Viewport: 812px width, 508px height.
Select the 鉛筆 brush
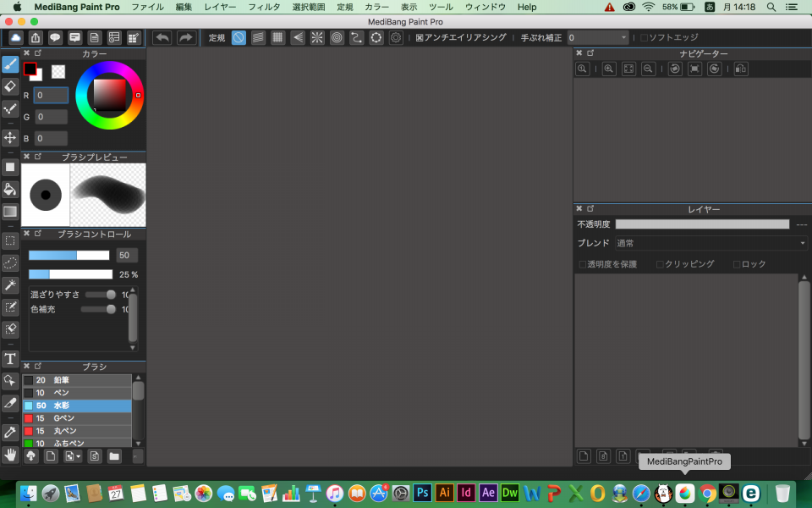[77, 380]
